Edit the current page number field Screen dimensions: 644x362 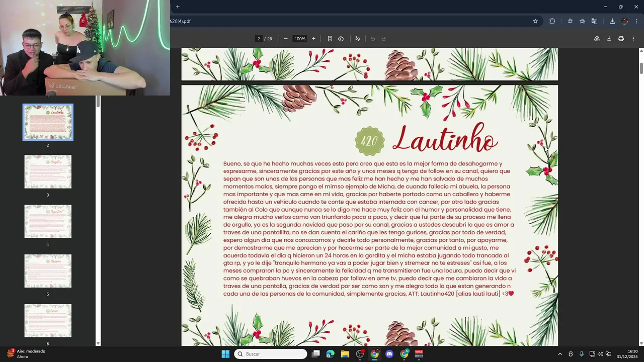tap(259, 39)
